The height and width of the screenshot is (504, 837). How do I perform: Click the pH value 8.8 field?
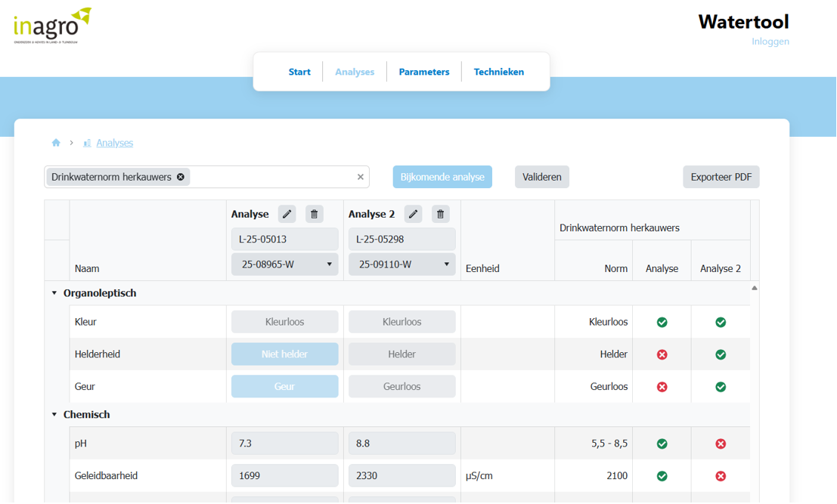[x=402, y=444]
